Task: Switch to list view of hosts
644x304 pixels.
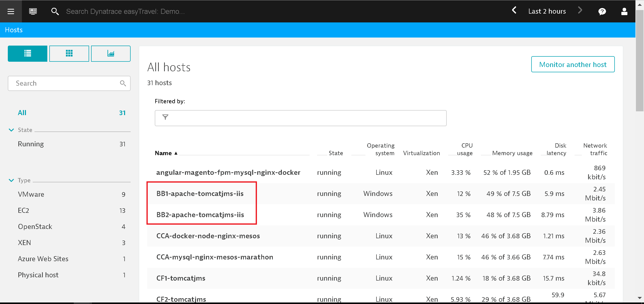Action: tap(28, 53)
